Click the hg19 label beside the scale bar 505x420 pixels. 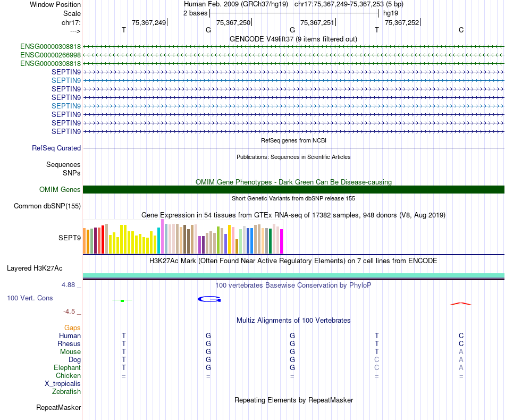(x=391, y=13)
